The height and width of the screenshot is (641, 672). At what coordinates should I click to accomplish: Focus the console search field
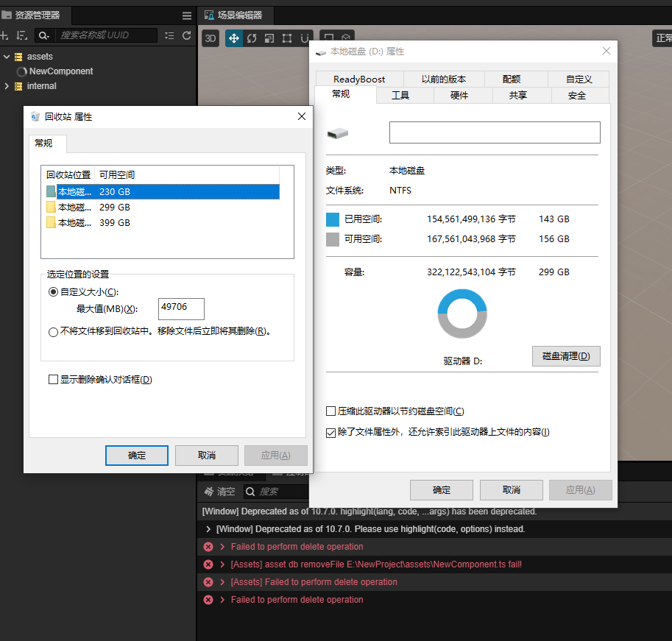277,492
